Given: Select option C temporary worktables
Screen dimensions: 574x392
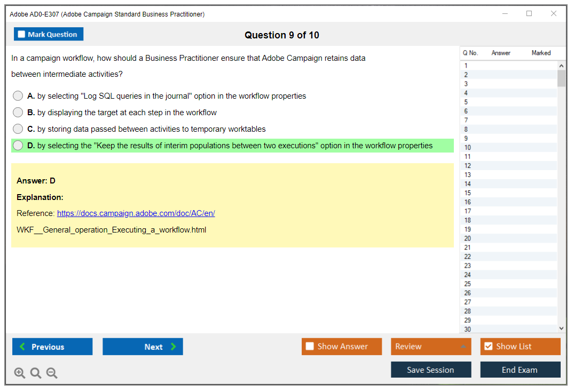Looking at the screenshot, I should (18, 129).
